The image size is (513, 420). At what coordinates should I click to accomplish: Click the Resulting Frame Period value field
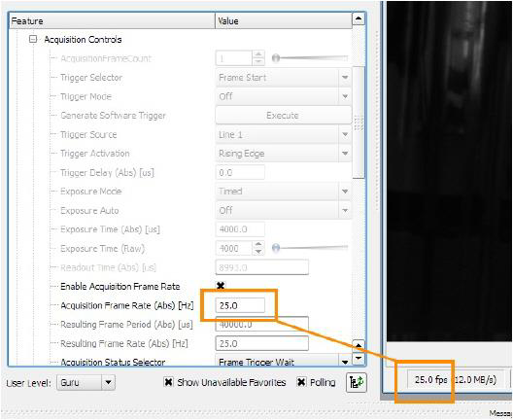262,325
